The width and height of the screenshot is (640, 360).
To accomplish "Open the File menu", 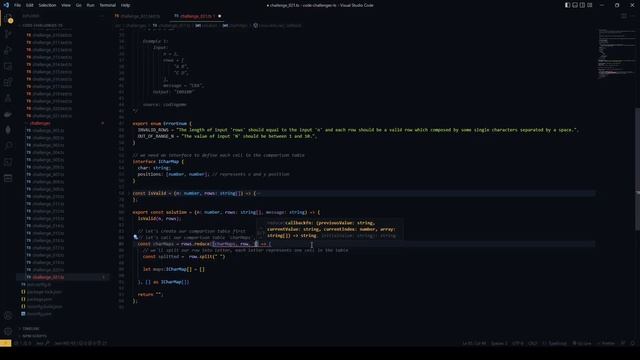I will pos(18,5).
